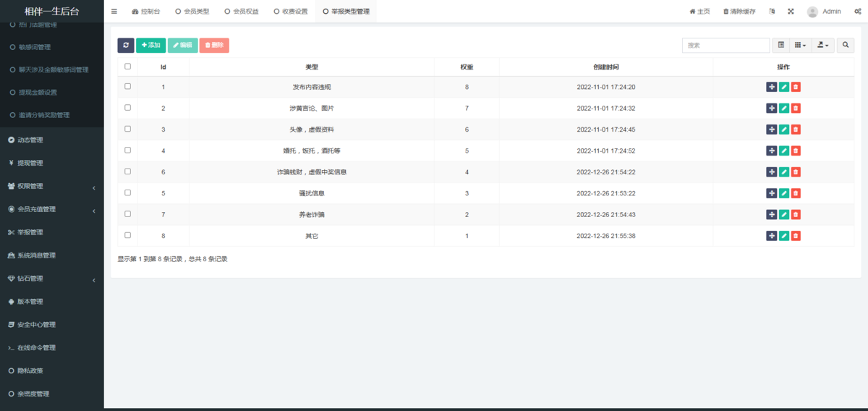Check the box for row 涉黄言论、图片

pyautogui.click(x=127, y=107)
